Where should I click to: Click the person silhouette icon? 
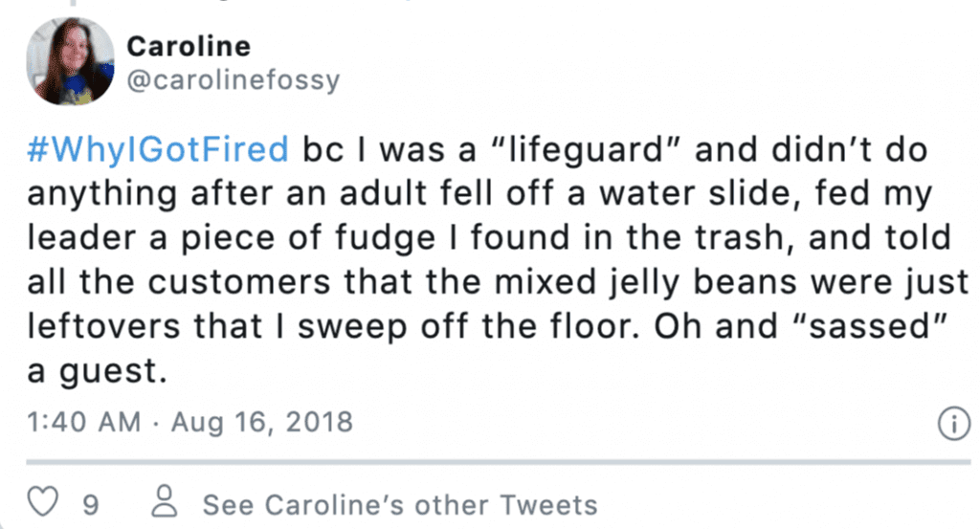165,501
